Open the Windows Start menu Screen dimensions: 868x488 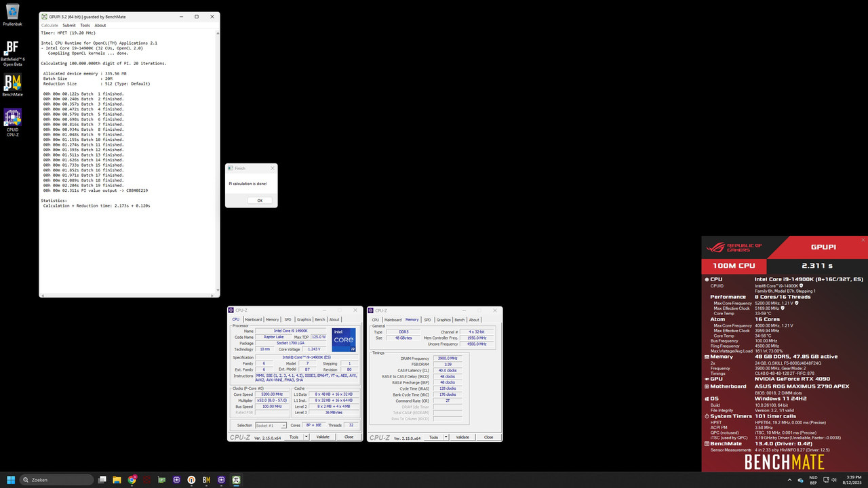point(9,479)
